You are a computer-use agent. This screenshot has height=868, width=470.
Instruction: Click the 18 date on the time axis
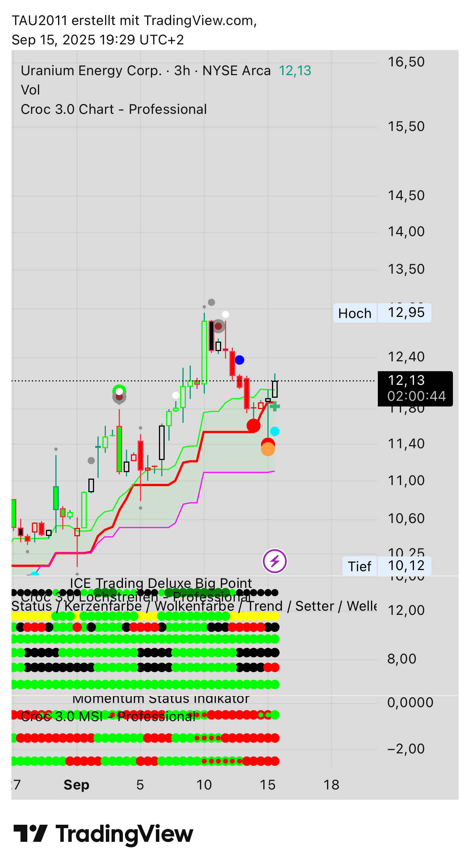point(331,785)
